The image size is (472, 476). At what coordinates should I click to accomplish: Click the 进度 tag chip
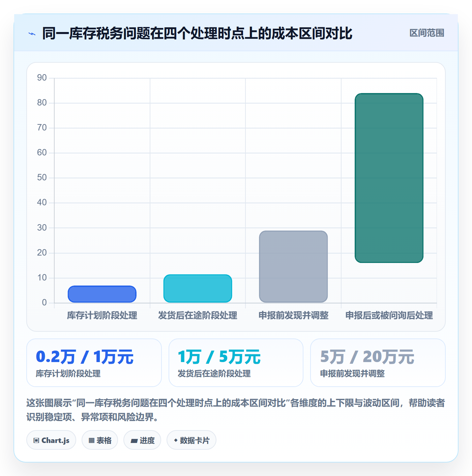click(142, 440)
